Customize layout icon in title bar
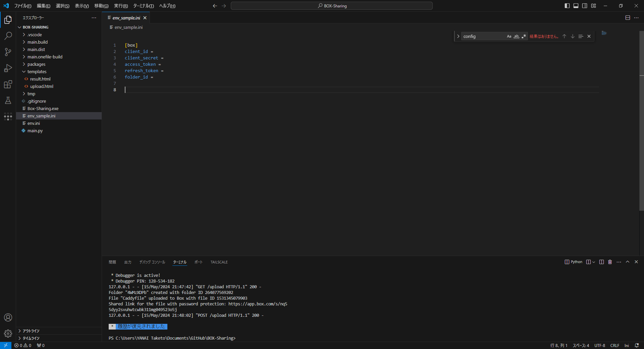Screen dimensions: 644x349 [594, 6]
